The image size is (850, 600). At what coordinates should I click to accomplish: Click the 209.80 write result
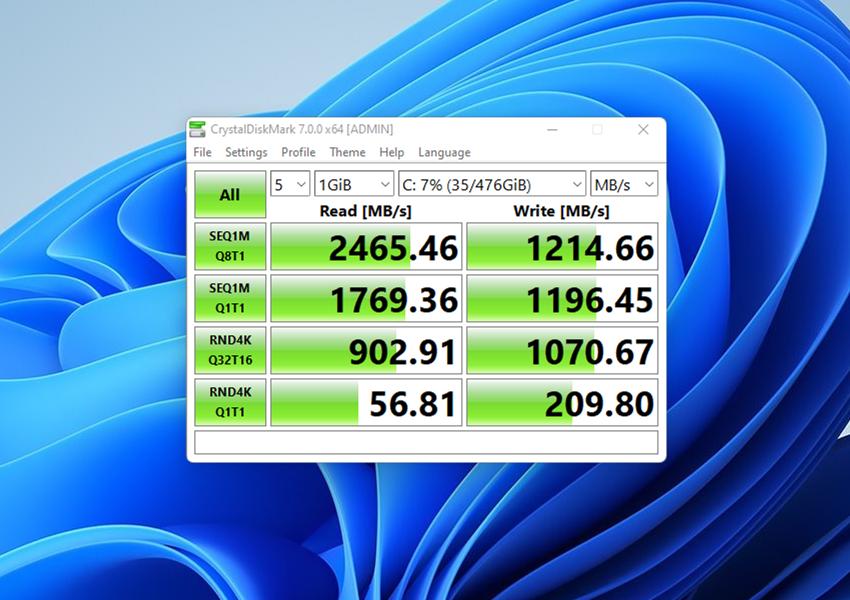pyautogui.click(x=562, y=402)
